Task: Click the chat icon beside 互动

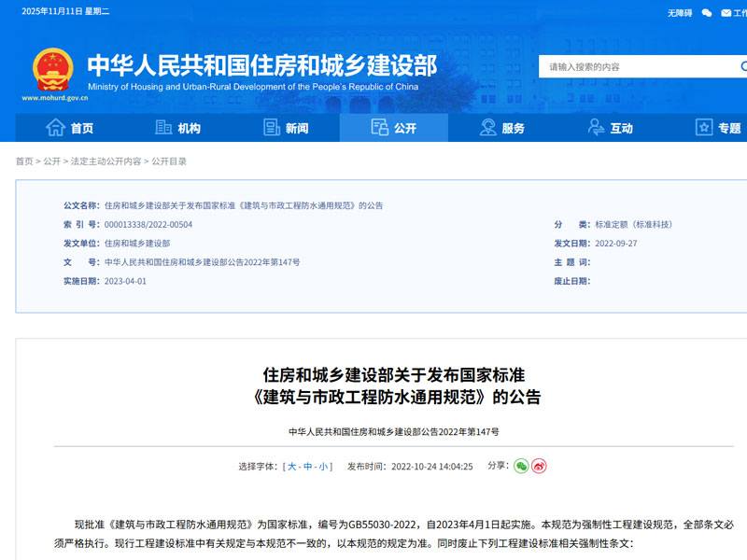Action: click(595, 129)
